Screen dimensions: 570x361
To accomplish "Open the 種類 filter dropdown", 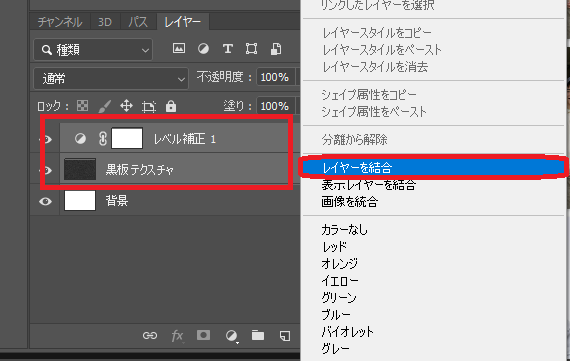I will coord(93,49).
